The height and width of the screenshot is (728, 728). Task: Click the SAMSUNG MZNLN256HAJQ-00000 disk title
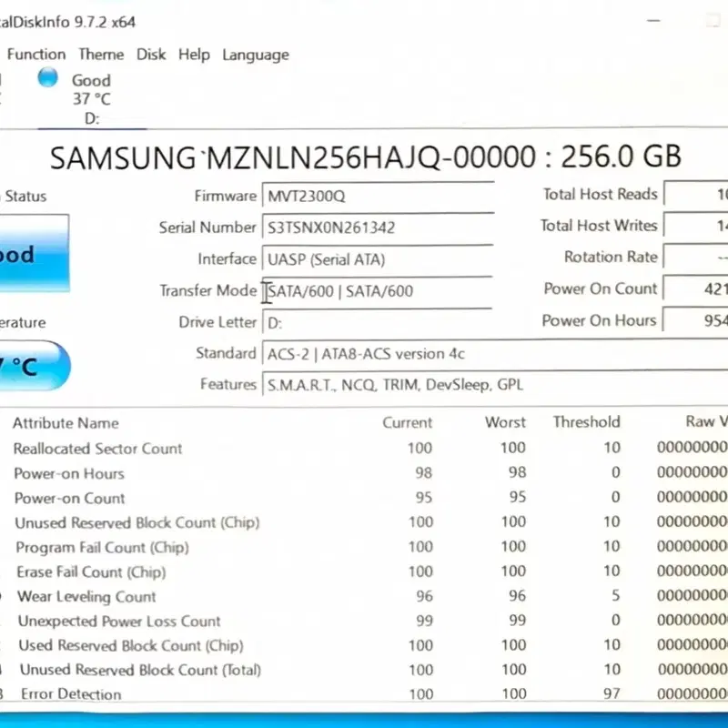coord(366,157)
